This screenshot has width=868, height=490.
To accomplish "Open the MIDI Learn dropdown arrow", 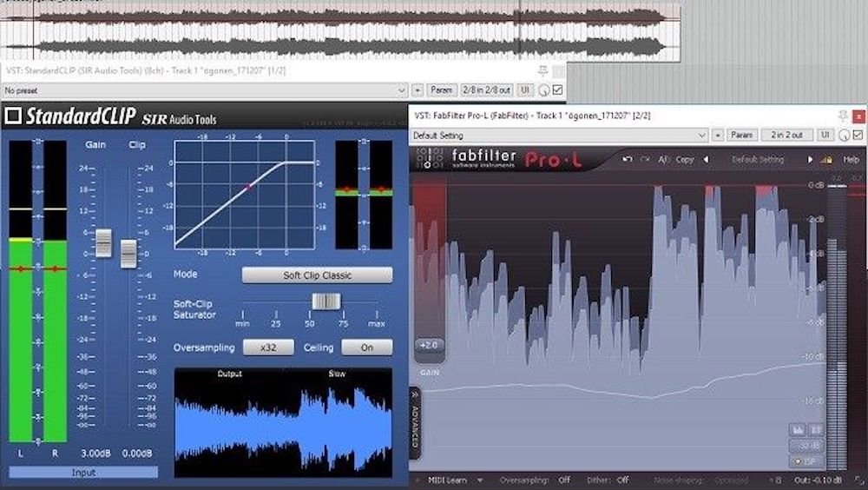I will (x=478, y=480).
